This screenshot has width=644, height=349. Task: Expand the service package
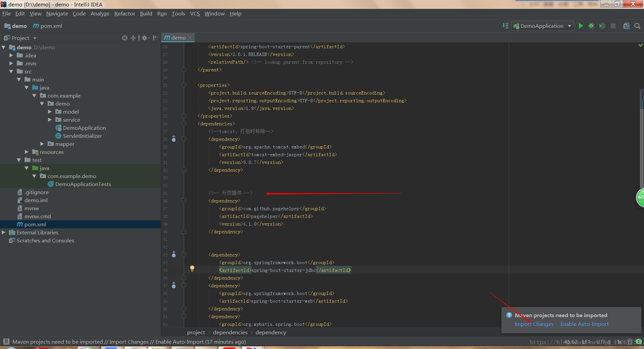pos(50,120)
